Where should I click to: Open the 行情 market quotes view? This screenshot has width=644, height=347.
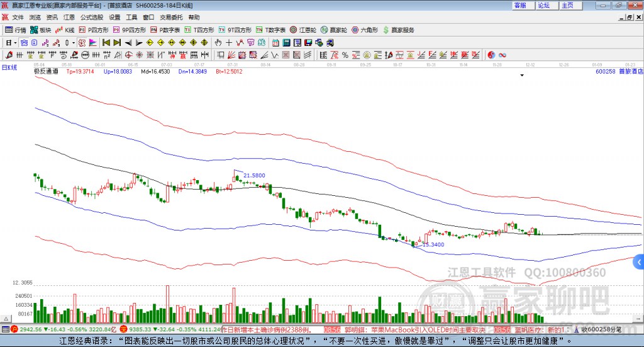click(x=16, y=30)
